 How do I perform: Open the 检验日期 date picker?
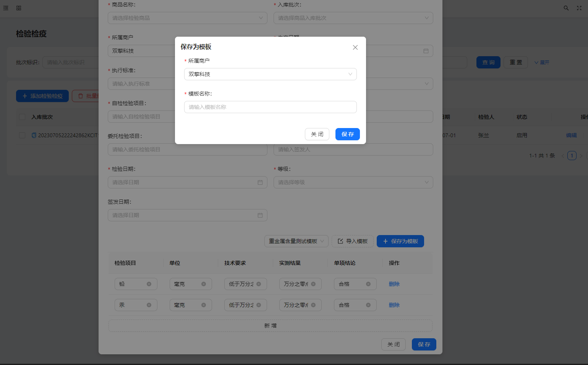[x=187, y=182]
